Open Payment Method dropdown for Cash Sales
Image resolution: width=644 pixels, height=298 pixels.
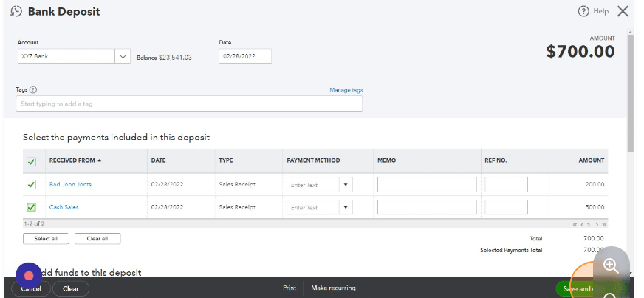[346, 207]
